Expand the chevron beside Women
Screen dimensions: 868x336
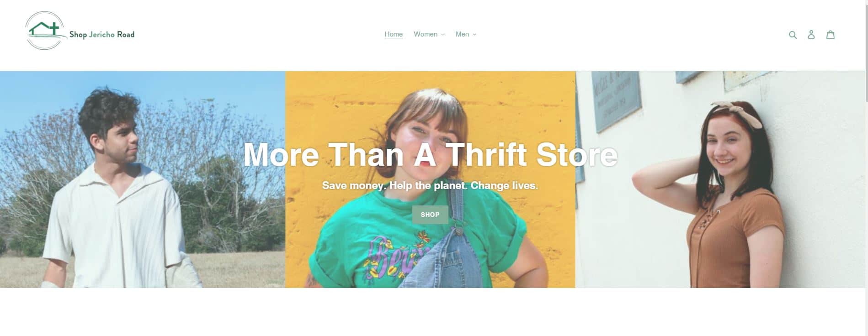coord(442,35)
